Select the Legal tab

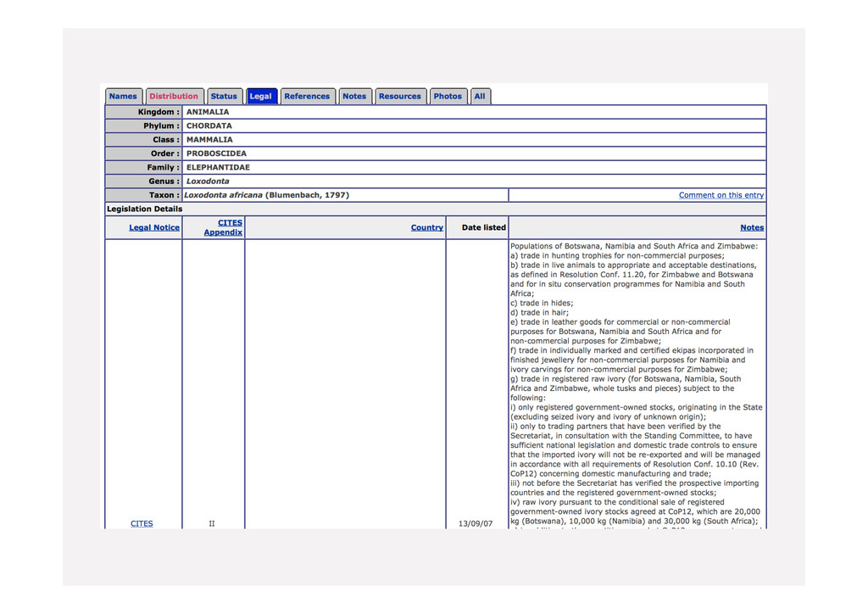pyautogui.click(x=261, y=97)
